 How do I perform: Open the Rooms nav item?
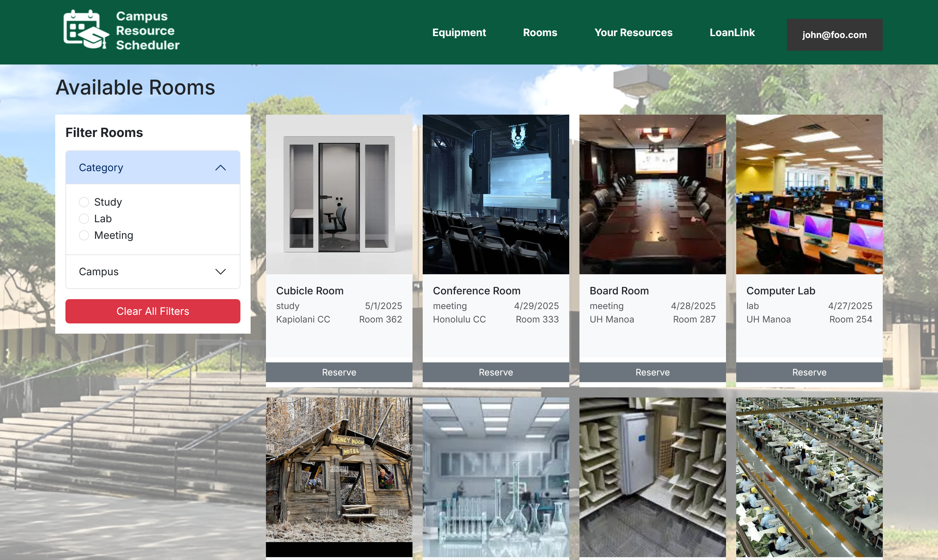coord(540,33)
